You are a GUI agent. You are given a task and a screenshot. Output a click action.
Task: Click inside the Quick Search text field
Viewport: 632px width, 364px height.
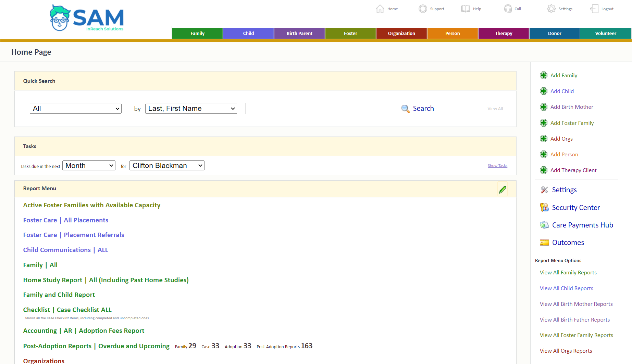coord(317,108)
